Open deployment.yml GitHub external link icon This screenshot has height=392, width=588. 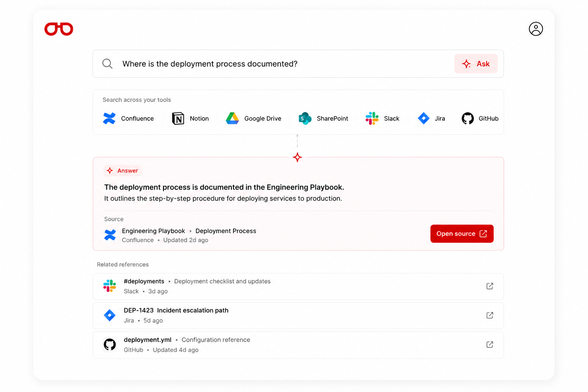coord(490,345)
